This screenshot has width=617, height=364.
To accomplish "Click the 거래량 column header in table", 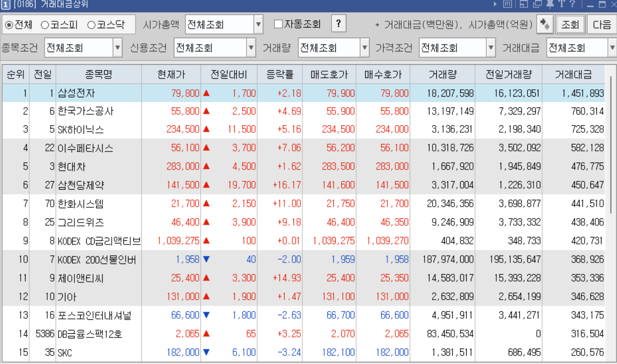I will pos(443,74).
